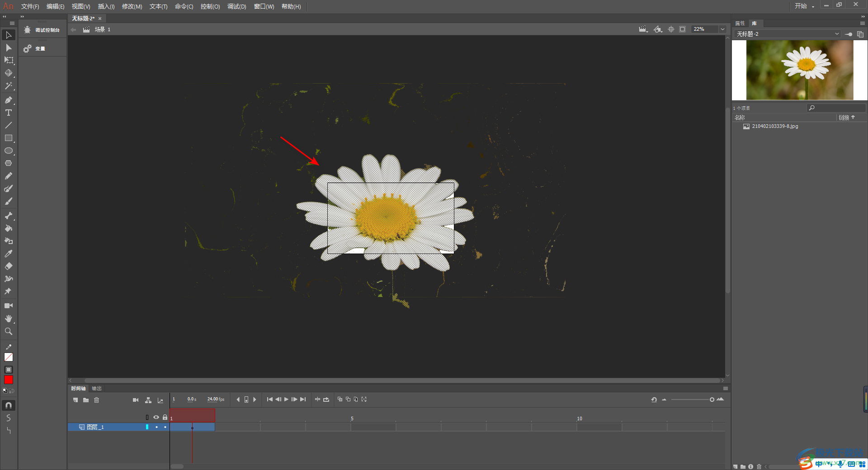Add camera layer in timeline
The height and width of the screenshot is (470, 868).
[x=136, y=400]
